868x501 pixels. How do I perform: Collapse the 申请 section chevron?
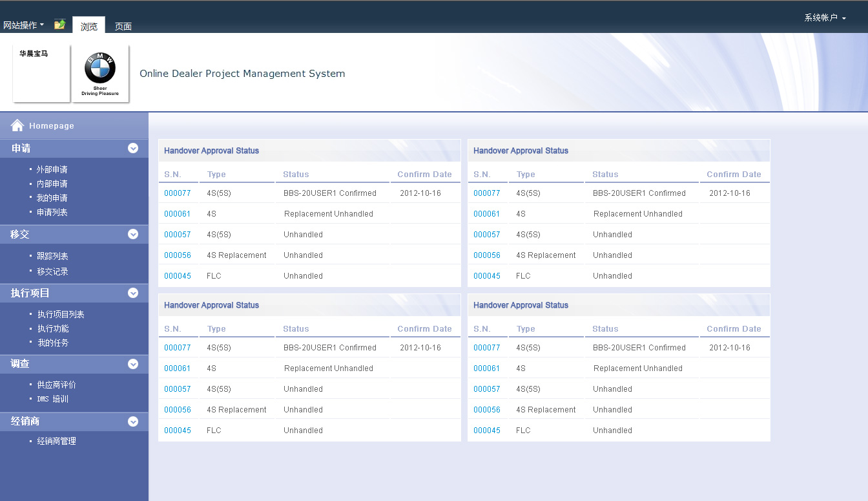(133, 148)
